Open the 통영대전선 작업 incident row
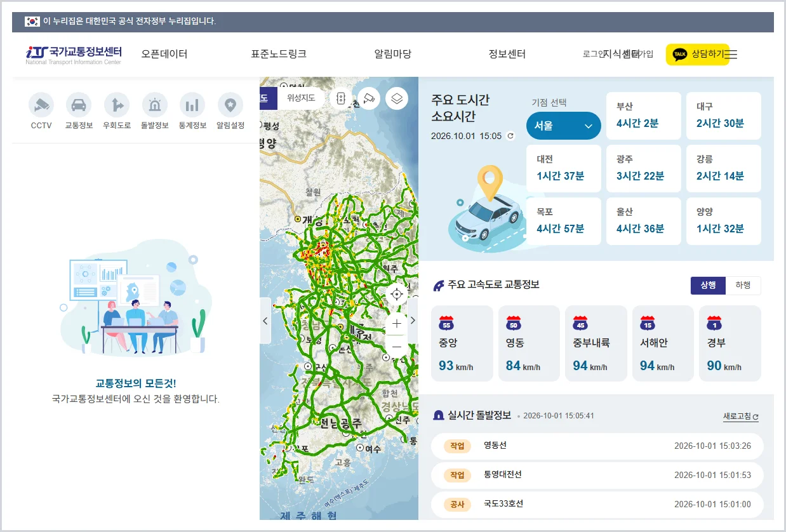This screenshot has width=786, height=532. click(597, 475)
